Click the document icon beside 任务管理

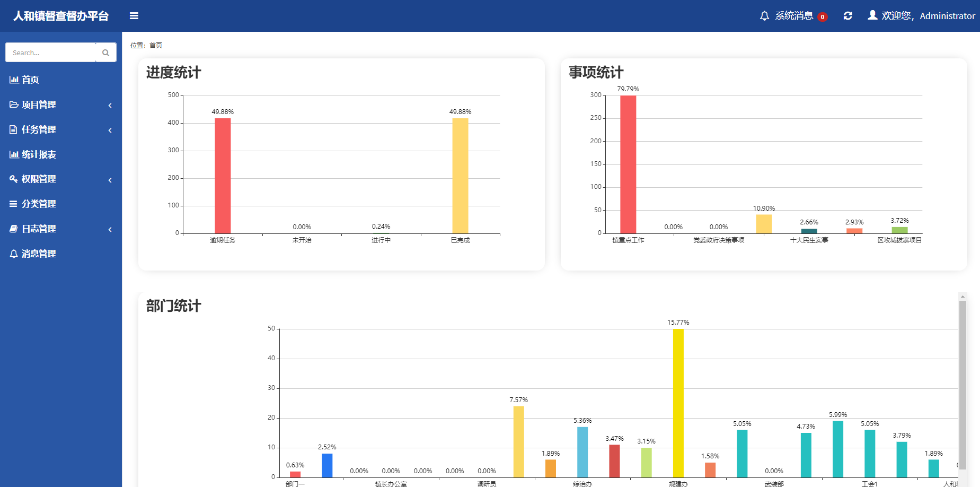[x=14, y=129]
